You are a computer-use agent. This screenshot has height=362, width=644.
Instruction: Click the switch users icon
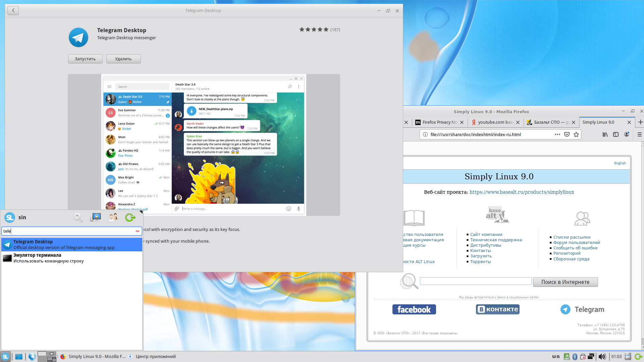point(113,218)
